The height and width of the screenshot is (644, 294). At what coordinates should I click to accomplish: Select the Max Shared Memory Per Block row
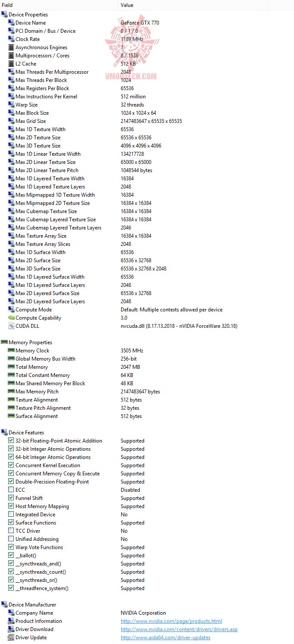click(147, 383)
